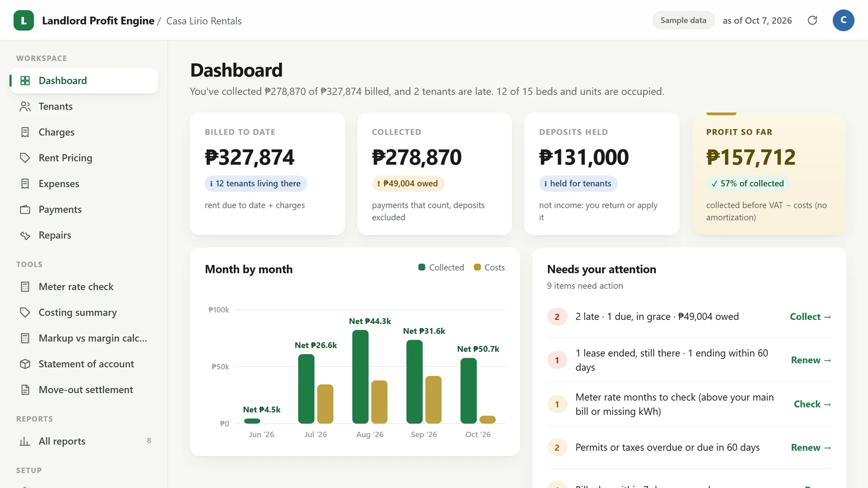868x488 pixels.
Task: Click the green Collected legend swatch
Action: pos(422,267)
